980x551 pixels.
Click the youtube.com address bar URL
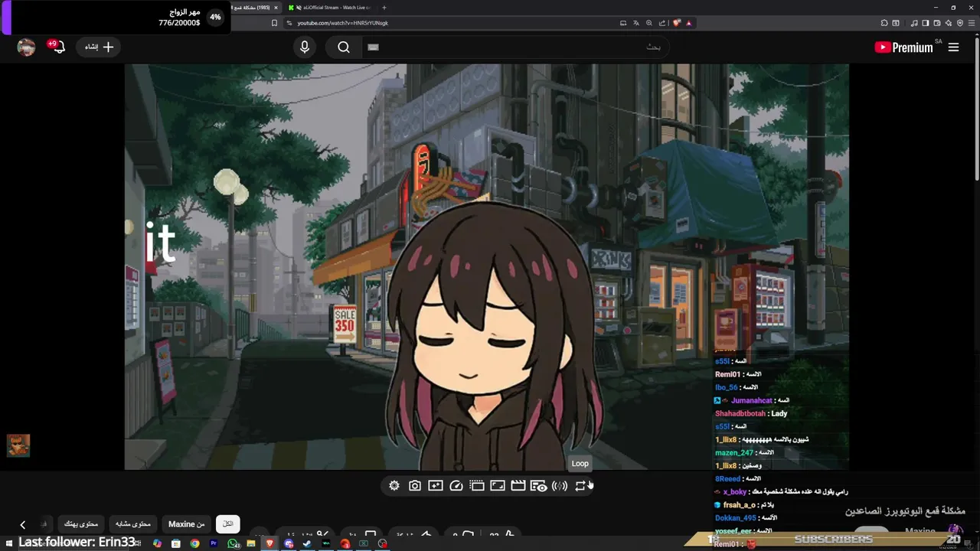coord(342,23)
